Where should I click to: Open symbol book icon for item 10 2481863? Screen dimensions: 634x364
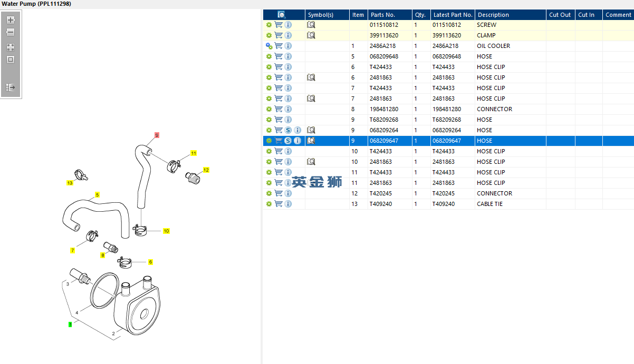pyautogui.click(x=311, y=162)
